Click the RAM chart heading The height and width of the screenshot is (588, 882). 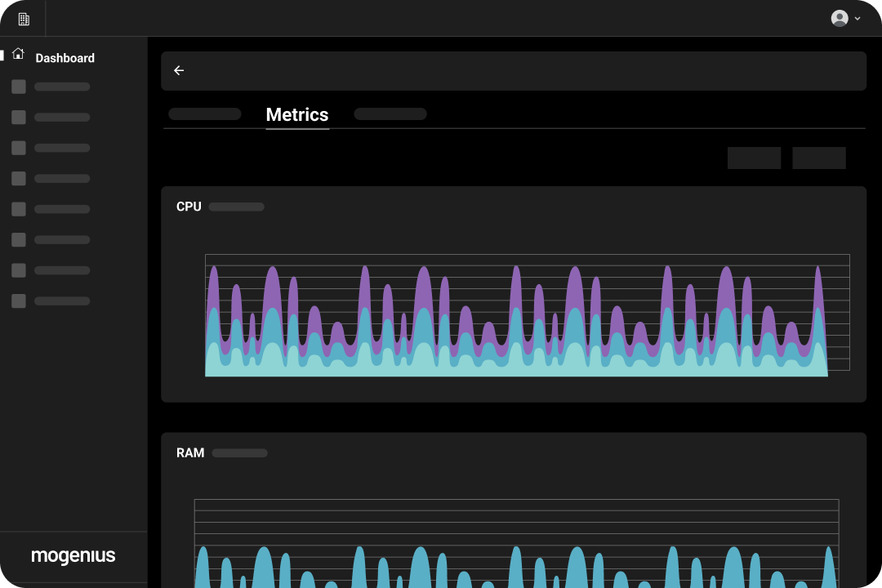(190, 453)
